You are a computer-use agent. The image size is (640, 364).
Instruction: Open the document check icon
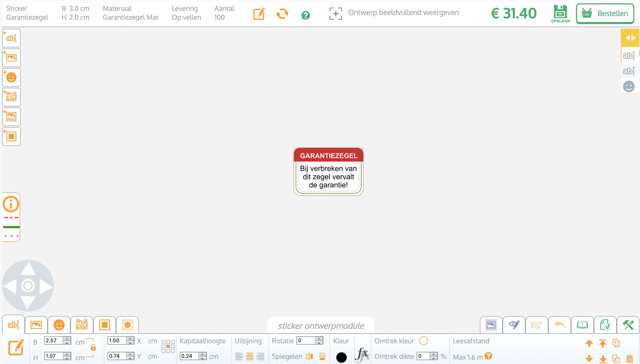click(x=605, y=325)
